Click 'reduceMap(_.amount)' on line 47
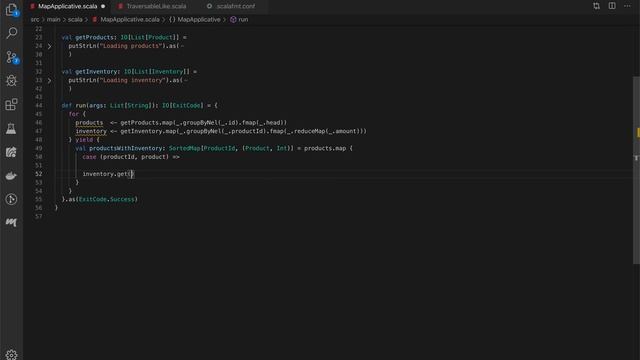 click(x=326, y=131)
